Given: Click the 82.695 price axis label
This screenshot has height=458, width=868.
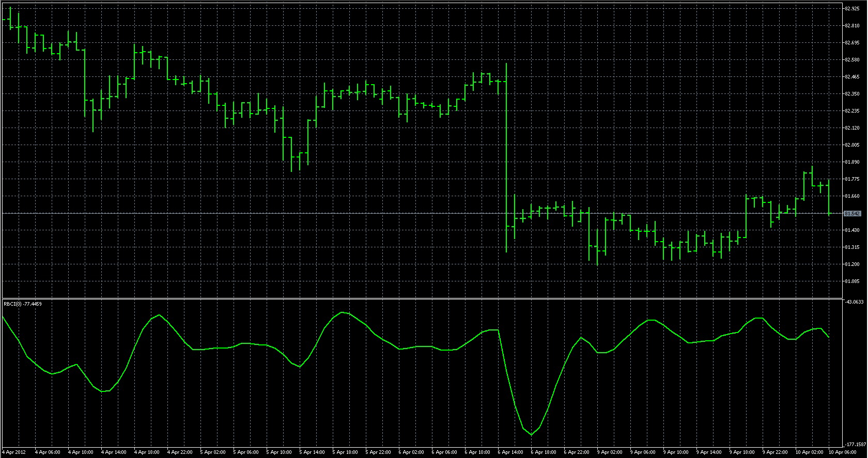Looking at the screenshot, I should coord(852,43).
